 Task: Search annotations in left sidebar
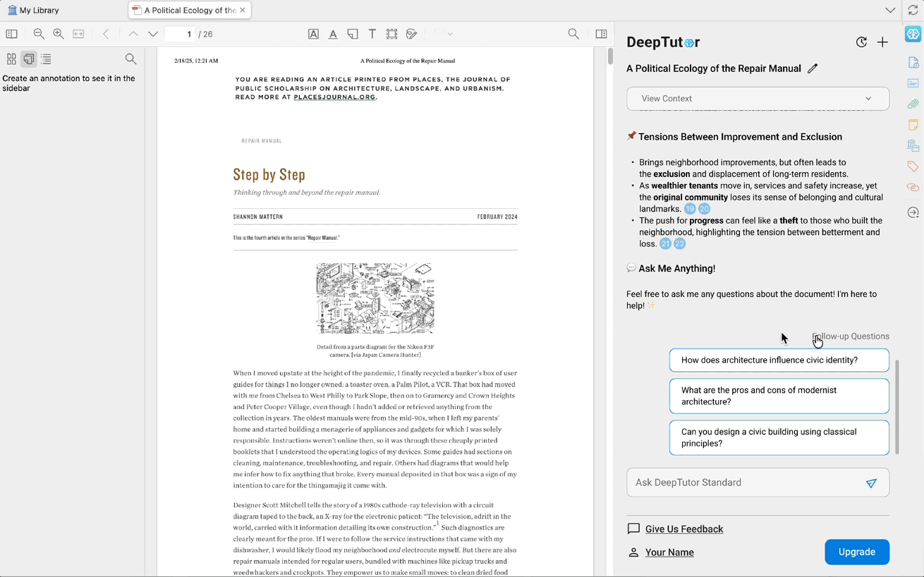(x=130, y=59)
